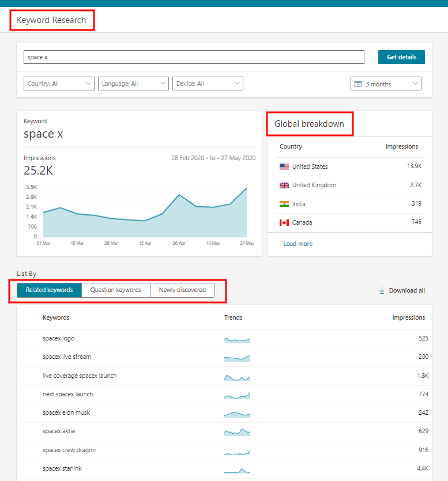448x481 pixels.
Task: Click the Global breakdown heading
Action: (309, 124)
